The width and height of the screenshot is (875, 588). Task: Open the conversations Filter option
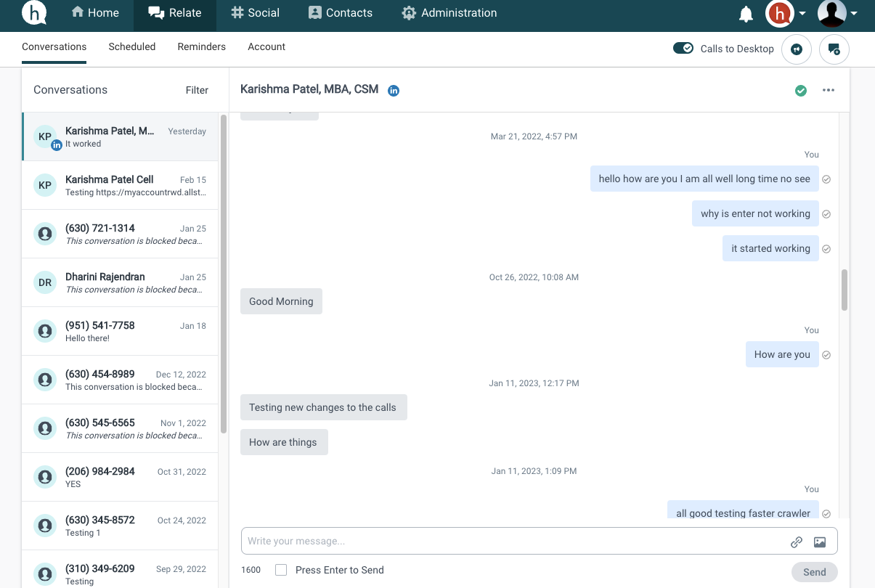(x=197, y=90)
